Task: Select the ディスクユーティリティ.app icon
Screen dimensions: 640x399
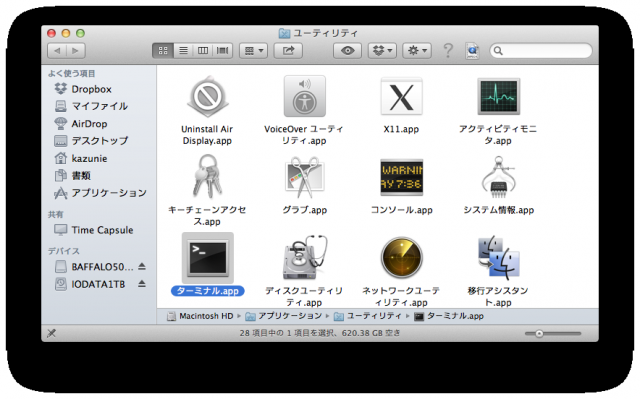Action: pos(304,257)
